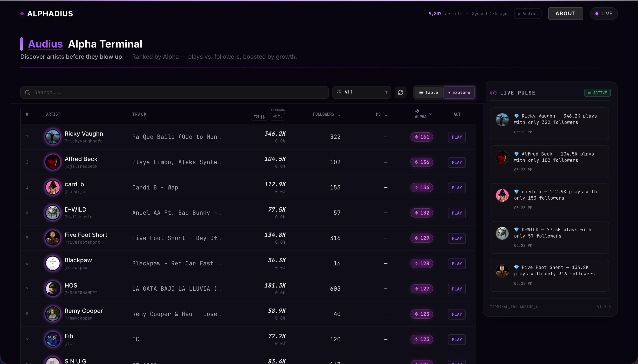Click the Alpha 161 lightning badge
The image size is (638, 364).
421,137
